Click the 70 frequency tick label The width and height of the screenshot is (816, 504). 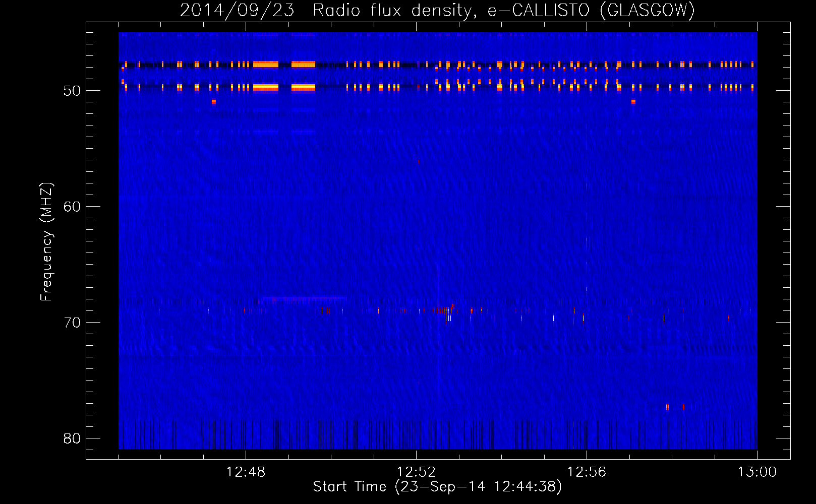(72, 323)
